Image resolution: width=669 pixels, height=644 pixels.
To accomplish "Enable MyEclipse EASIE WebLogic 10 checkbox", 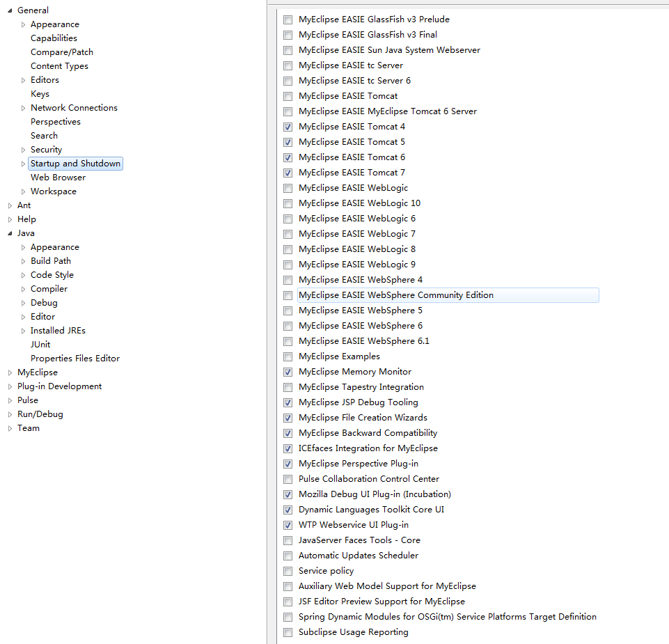I will [288, 203].
